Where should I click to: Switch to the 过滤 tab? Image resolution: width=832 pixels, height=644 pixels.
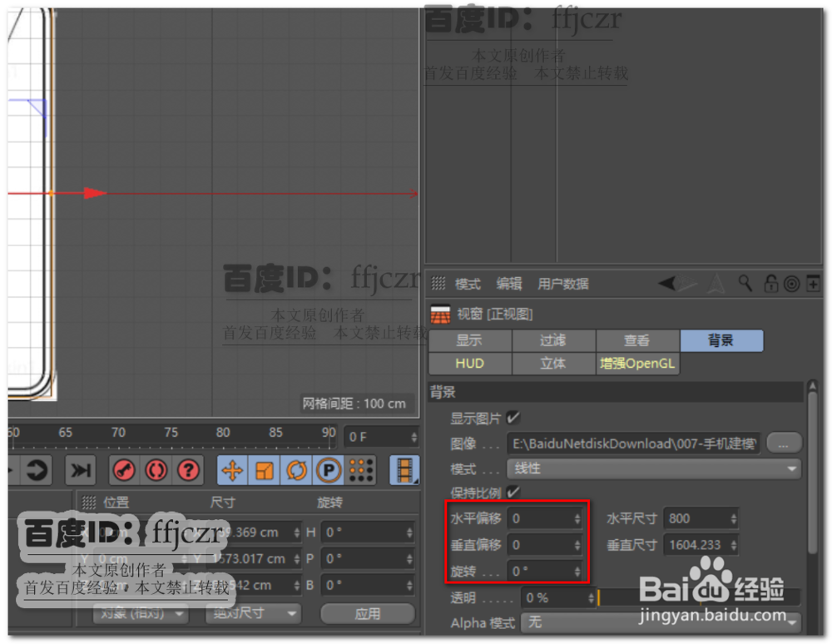[553, 340]
